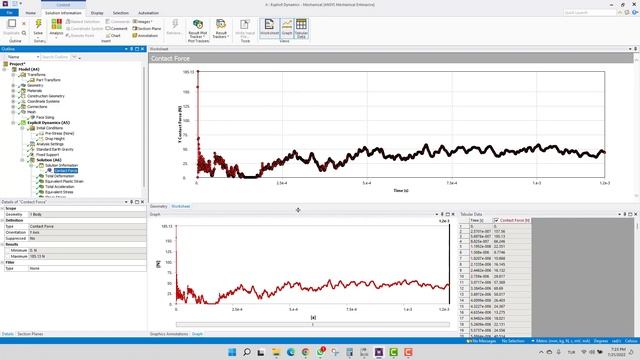
Task: Select Standard Earth Gravity item
Action: coord(55,149)
